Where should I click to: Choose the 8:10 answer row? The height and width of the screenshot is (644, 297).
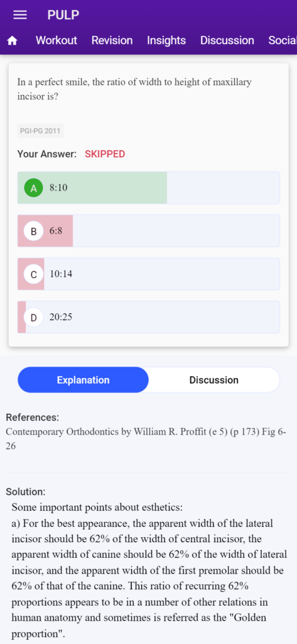pyautogui.click(x=148, y=188)
